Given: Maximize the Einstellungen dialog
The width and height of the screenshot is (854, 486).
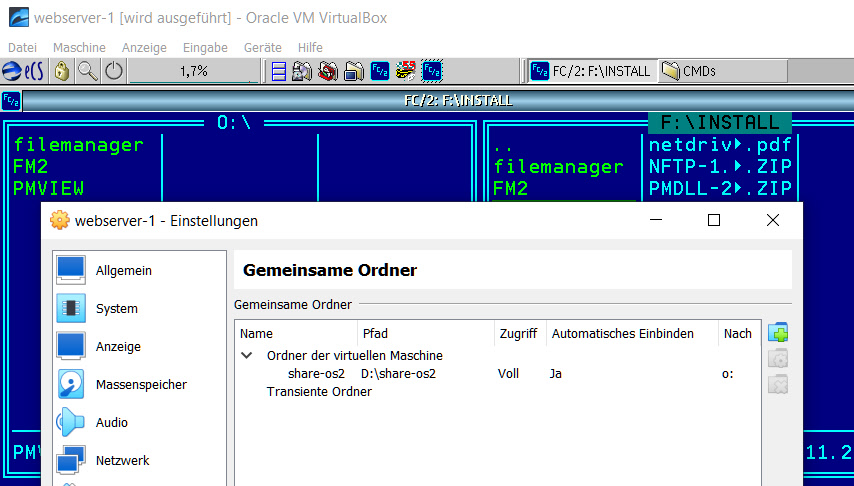Looking at the screenshot, I should [713, 220].
